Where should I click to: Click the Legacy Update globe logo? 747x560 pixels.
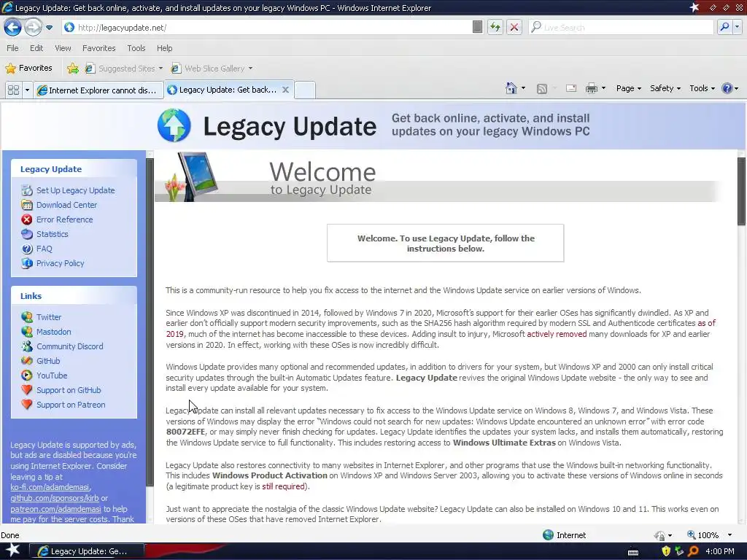point(174,125)
